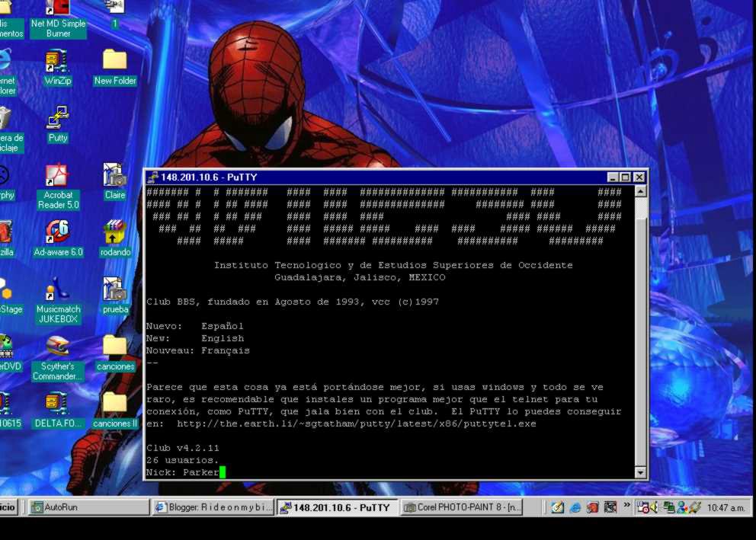Expand the hidden quick launch chevron
The height and width of the screenshot is (540, 756).
[x=626, y=505]
